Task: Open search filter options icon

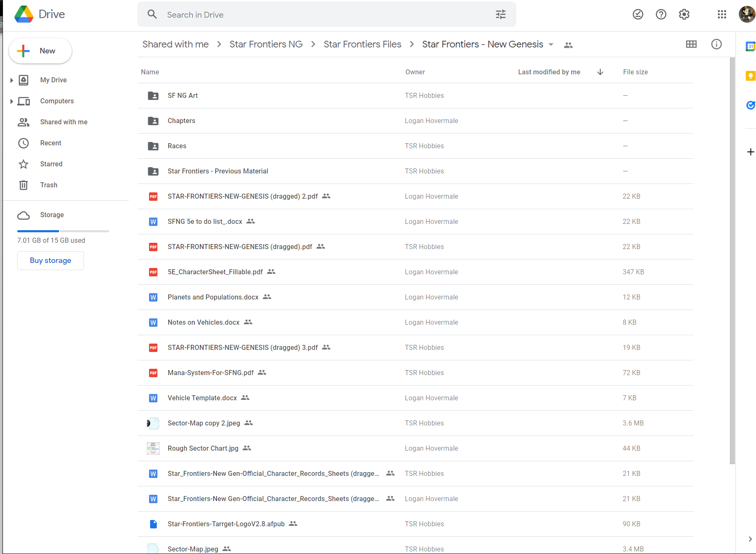Action: coord(500,15)
